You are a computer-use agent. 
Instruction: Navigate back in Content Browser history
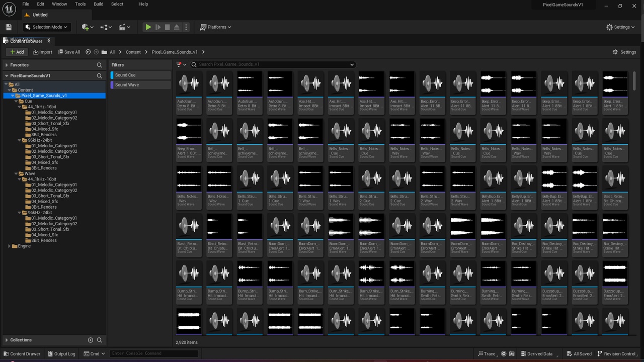pos(88,52)
